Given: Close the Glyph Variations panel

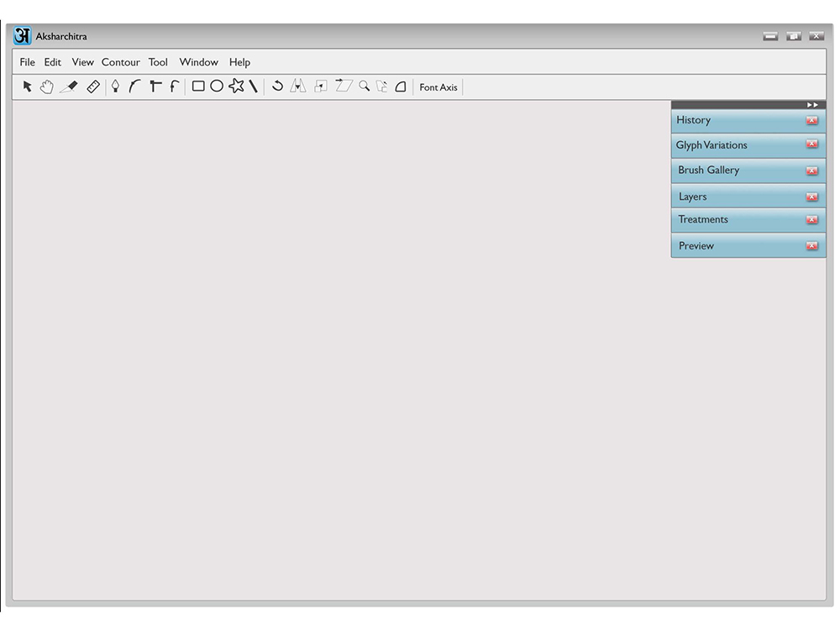Looking at the screenshot, I should (812, 144).
